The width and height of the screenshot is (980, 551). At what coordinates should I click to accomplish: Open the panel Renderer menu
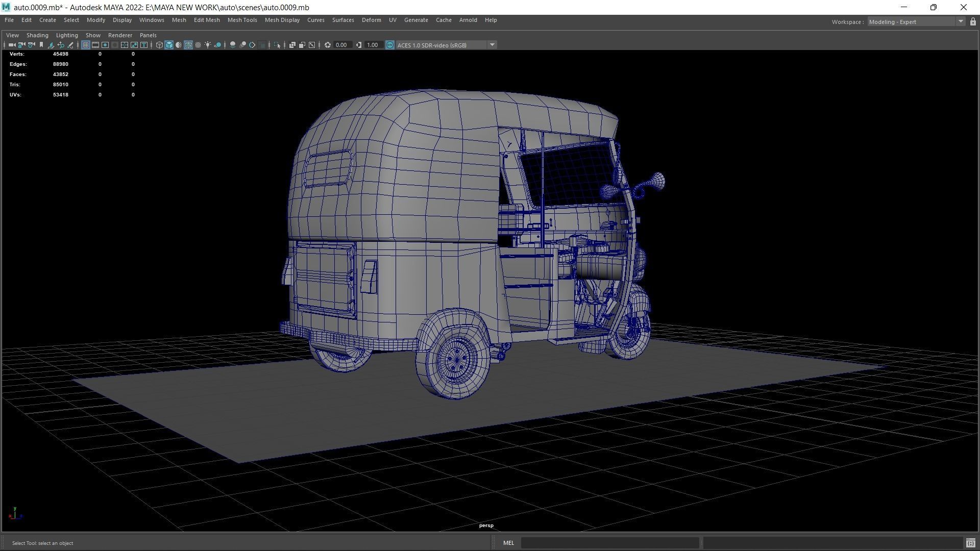(x=120, y=35)
